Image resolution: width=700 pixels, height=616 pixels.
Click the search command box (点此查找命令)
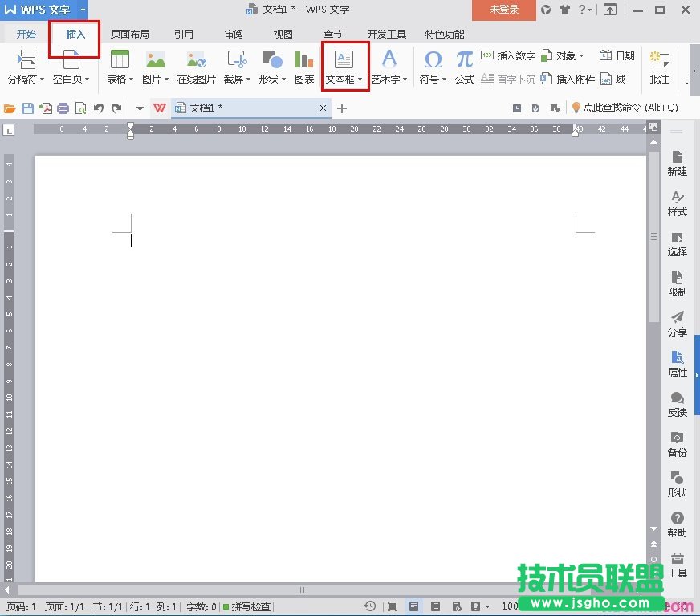(x=625, y=107)
